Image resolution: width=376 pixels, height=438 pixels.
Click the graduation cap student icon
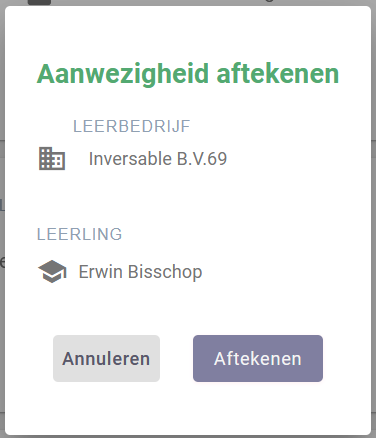[x=52, y=272]
